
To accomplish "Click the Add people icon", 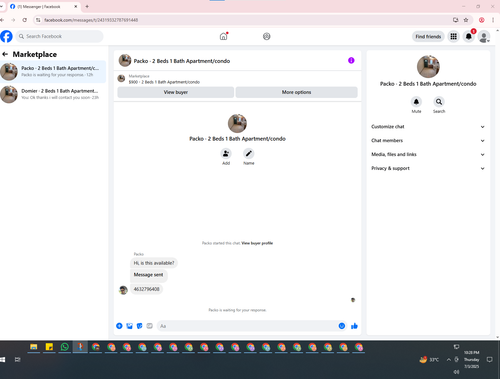I will click(226, 154).
